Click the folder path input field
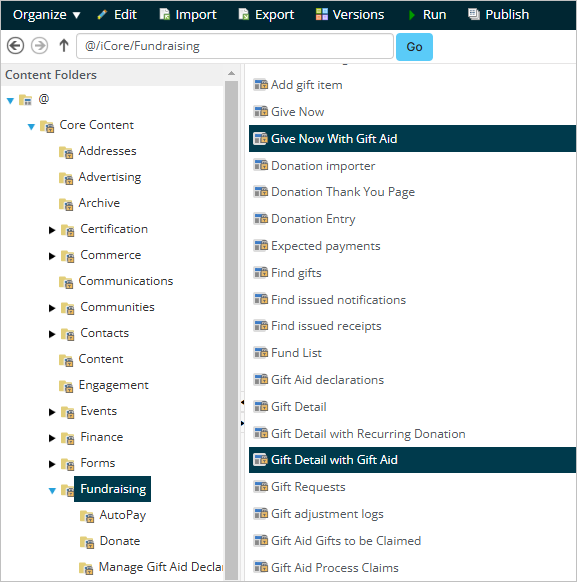This screenshot has height=582, width=577. [235, 46]
